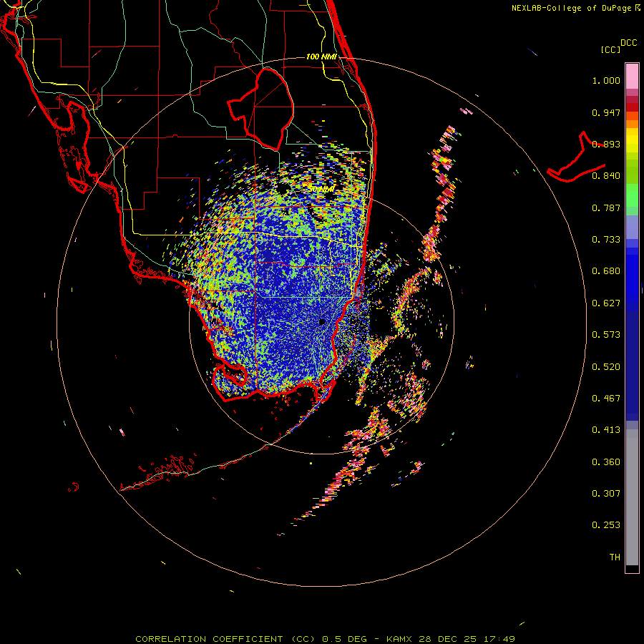This screenshot has width=644, height=644.
Task: Pick the light pink swatch on the color bar
Action: pos(632,76)
